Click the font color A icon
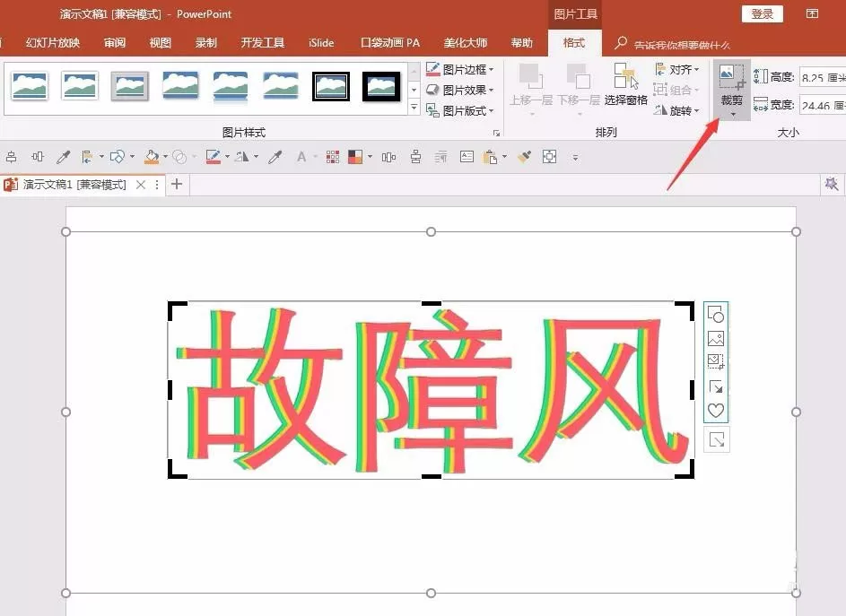The width and height of the screenshot is (846, 616). coord(301,157)
